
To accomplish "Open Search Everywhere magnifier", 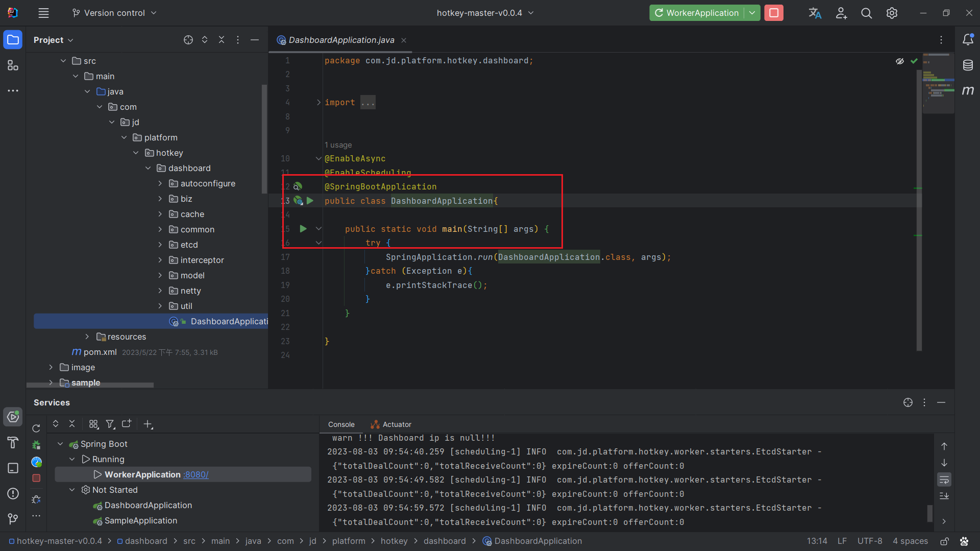I will [x=866, y=13].
